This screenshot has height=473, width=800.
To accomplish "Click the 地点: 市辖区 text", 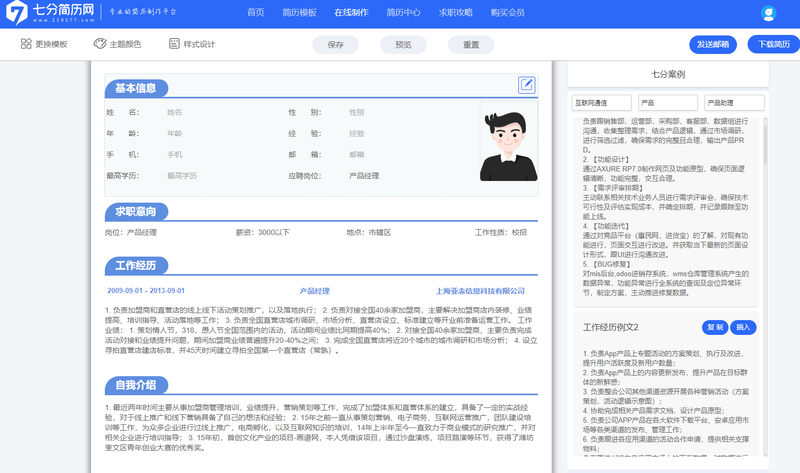I will [368, 232].
